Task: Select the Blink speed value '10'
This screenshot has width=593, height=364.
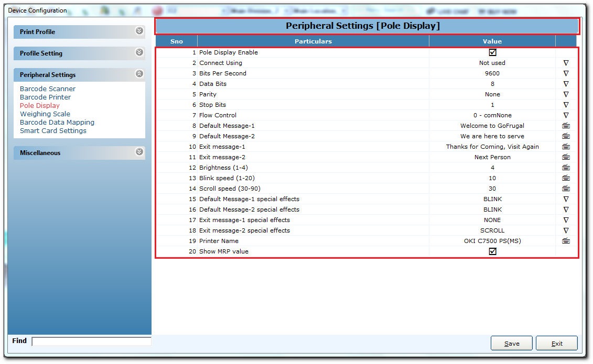Action: [x=492, y=178]
